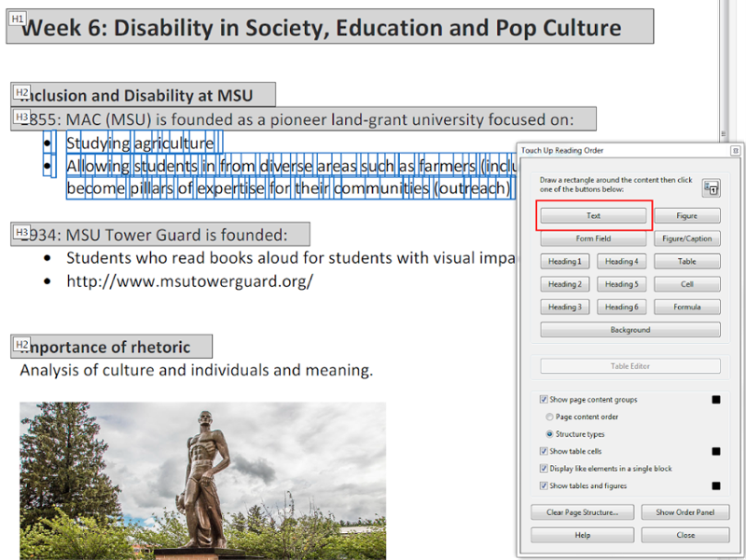Mark selection as Background

tap(630, 330)
